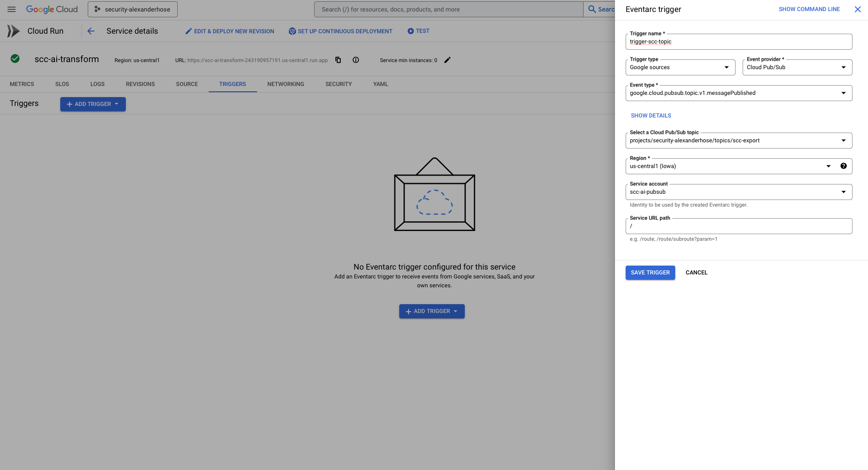Open the security-alexanderhose project picker
The image size is (868, 470).
tap(132, 9)
